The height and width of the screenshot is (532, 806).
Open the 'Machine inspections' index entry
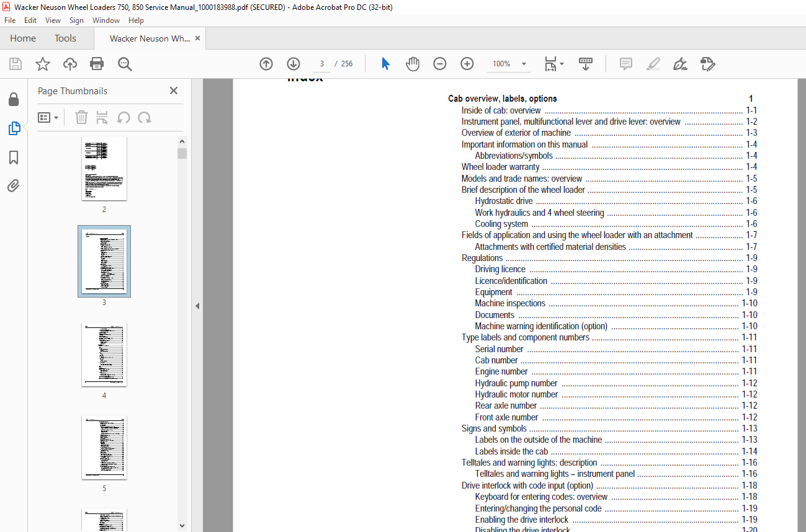616,303
